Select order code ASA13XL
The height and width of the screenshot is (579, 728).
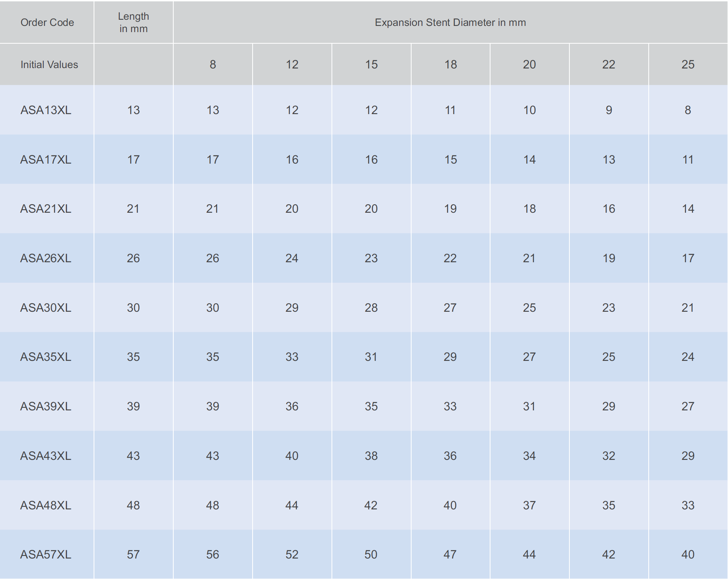tap(46, 110)
